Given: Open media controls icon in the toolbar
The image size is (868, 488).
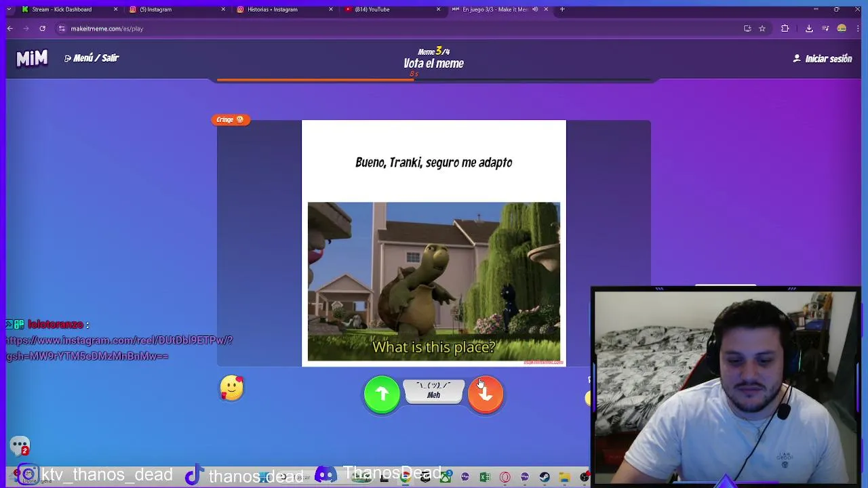Looking at the screenshot, I should click(825, 28).
